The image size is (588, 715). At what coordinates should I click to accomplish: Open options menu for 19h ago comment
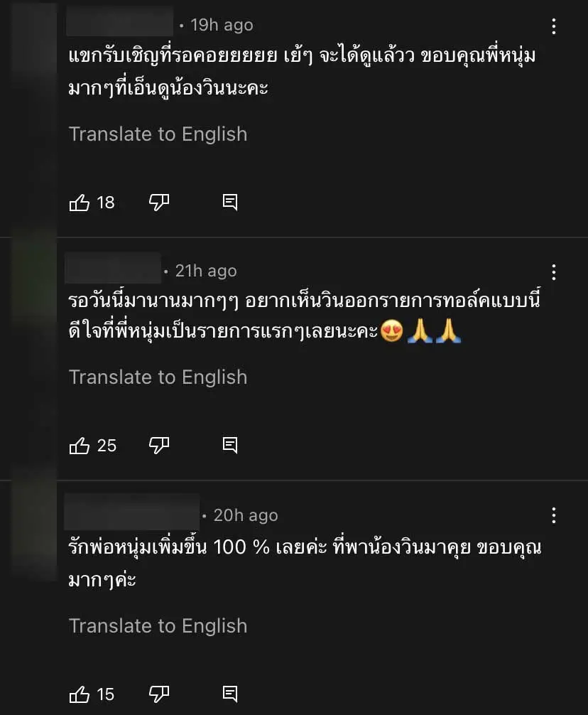pos(553,27)
